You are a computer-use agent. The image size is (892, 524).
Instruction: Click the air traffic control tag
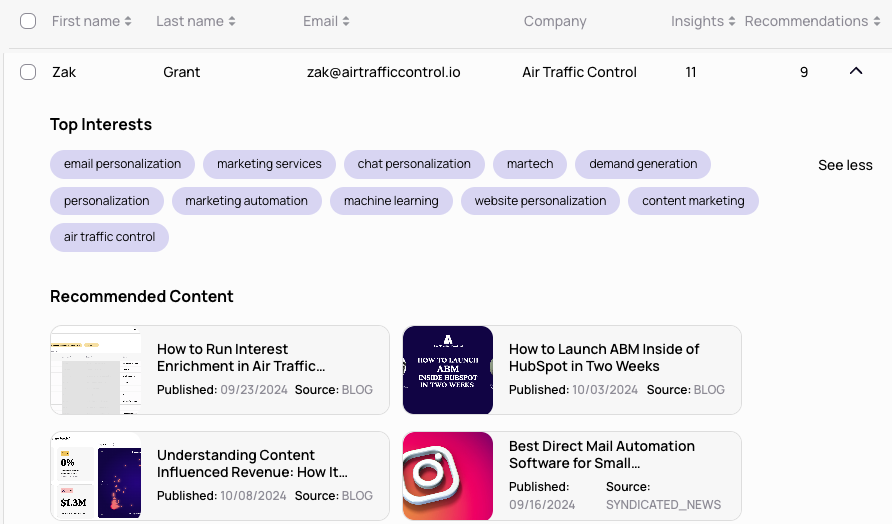click(109, 238)
